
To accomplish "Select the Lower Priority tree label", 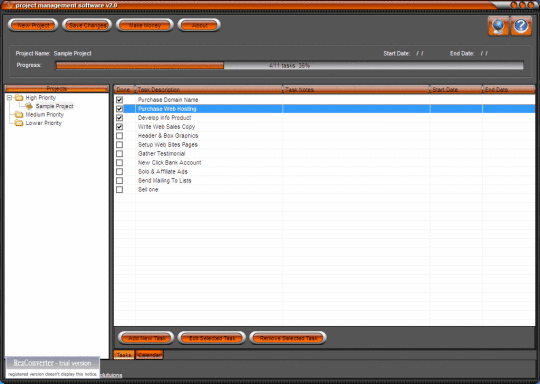I will [43, 123].
